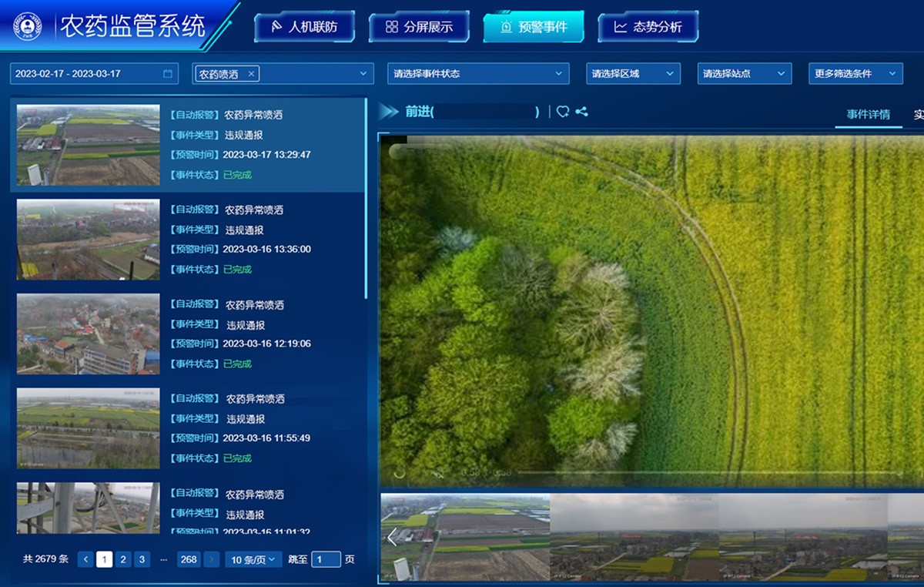Select the 预警事件 tab
The image size is (924, 587).
point(534,27)
